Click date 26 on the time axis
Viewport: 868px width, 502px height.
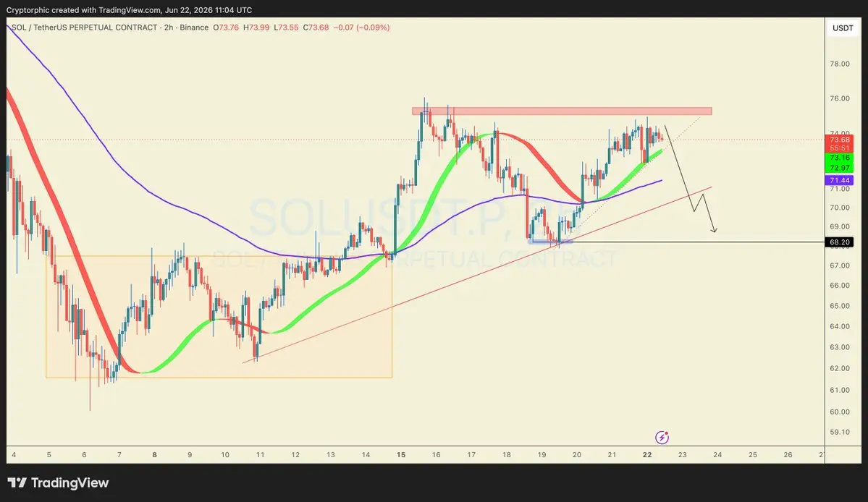tap(788, 454)
